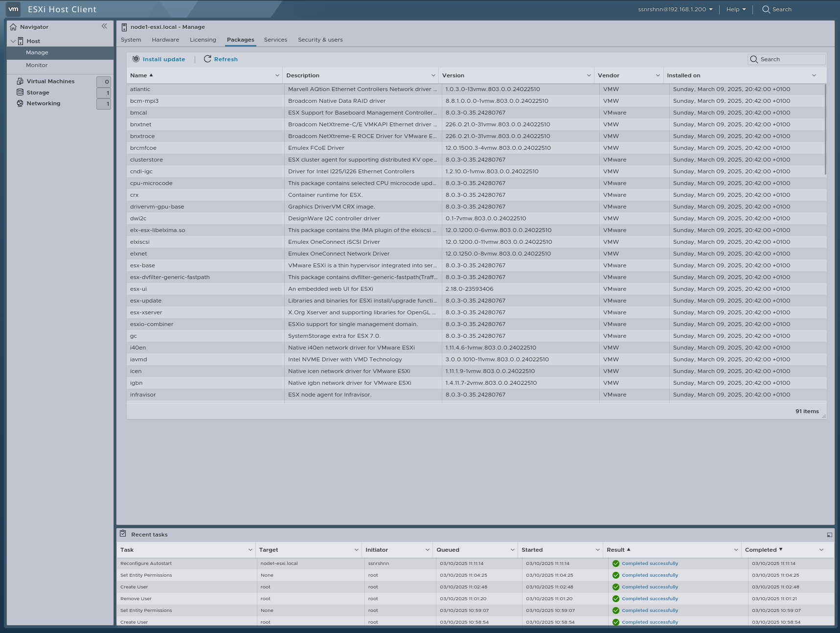Open the Version column dropdown
840x633 pixels.
pyautogui.click(x=589, y=75)
